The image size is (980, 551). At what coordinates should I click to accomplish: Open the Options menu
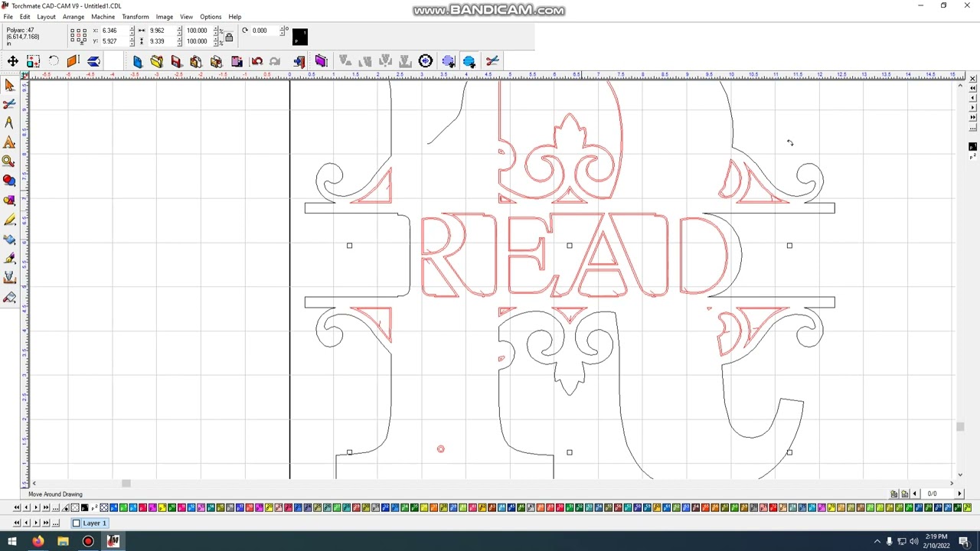(x=211, y=17)
